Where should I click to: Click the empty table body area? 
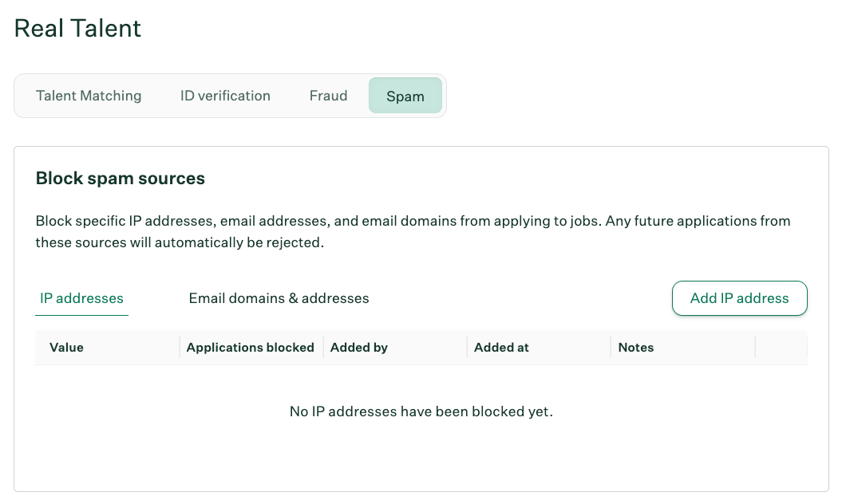tap(421, 439)
